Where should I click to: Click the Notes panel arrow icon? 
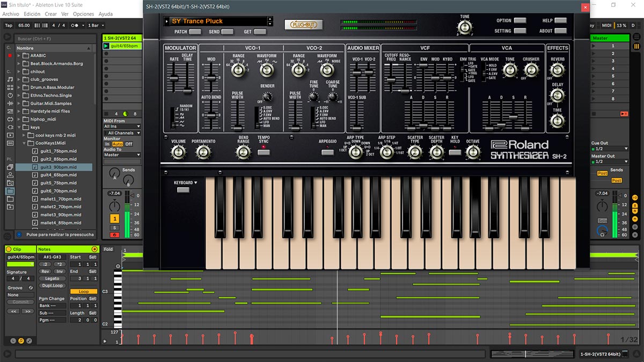point(94,249)
